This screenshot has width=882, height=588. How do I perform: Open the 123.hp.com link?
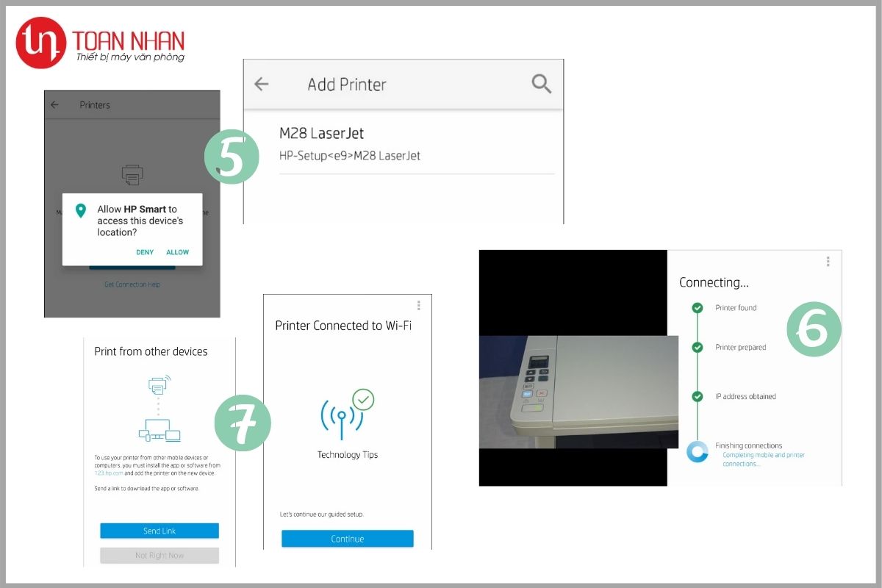108,473
